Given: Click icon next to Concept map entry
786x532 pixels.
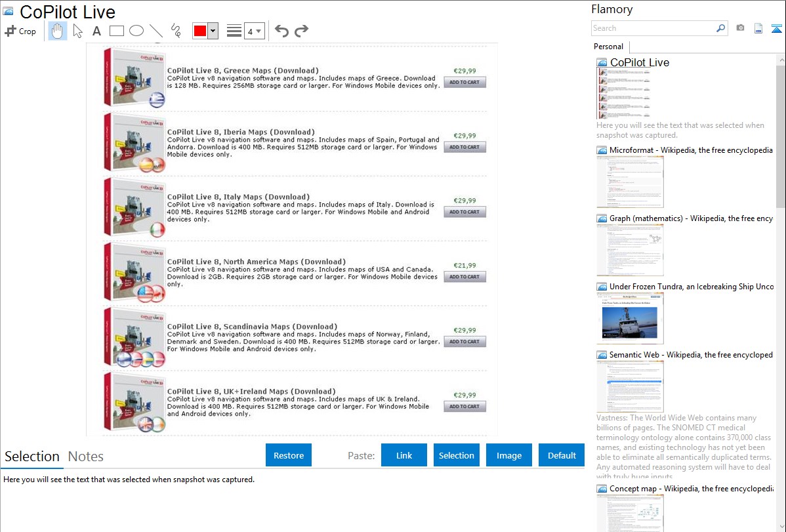Looking at the screenshot, I should [x=602, y=489].
